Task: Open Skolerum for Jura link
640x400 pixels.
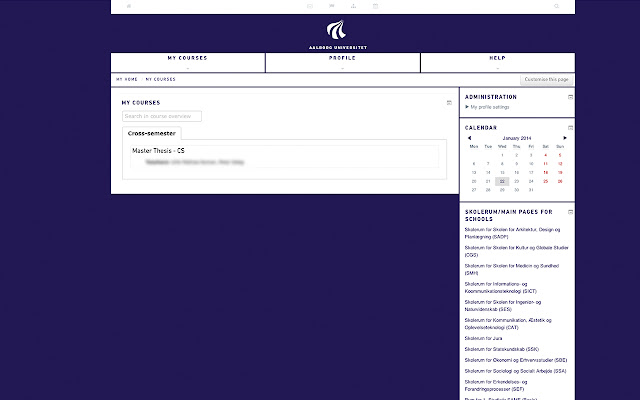Action: pyautogui.click(x=483, y=338)
